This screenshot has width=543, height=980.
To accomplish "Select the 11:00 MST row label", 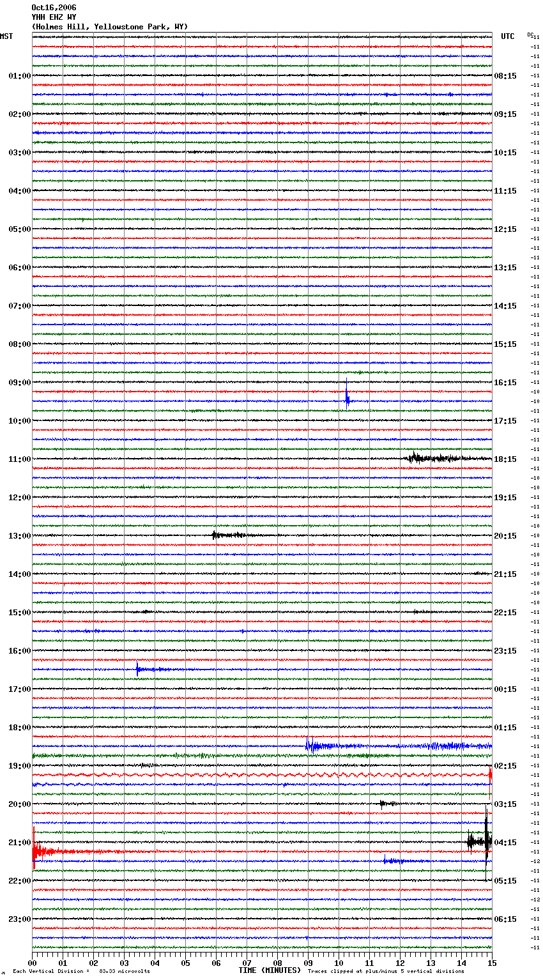I will [20, 459].
